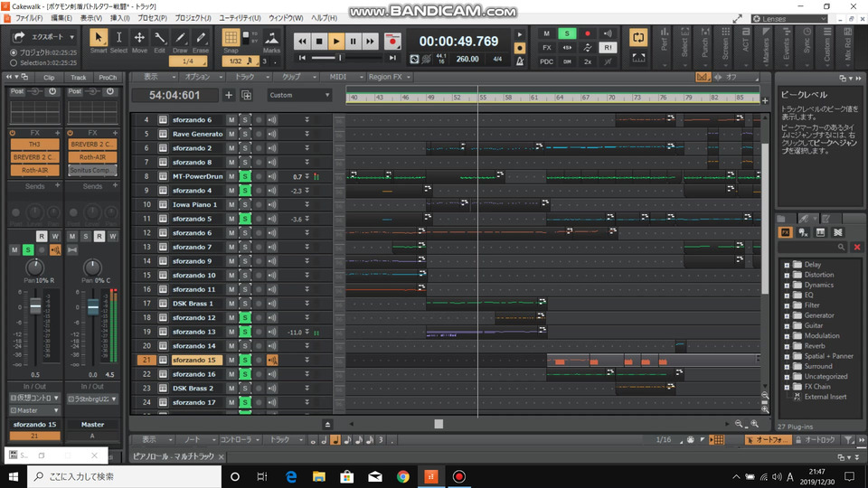The height and width of the screenshot is (488, 868).
Task: Stop playback
Action: (319, 41)
